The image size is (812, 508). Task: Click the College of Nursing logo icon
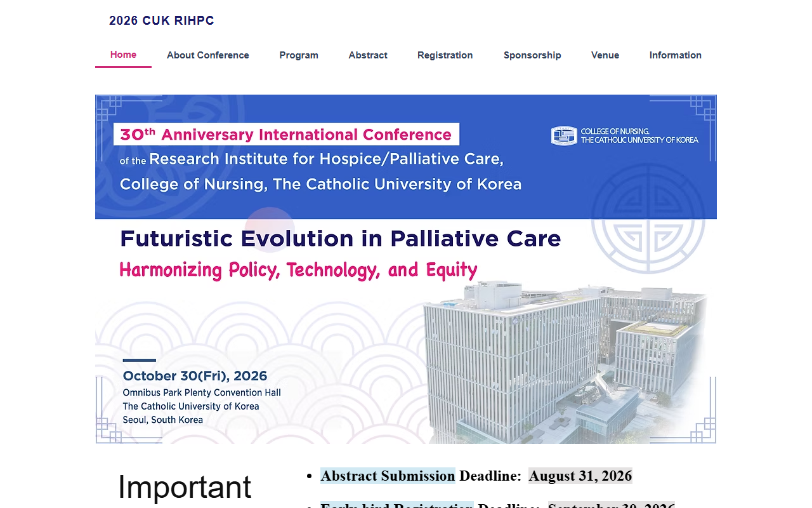point(564,136)
